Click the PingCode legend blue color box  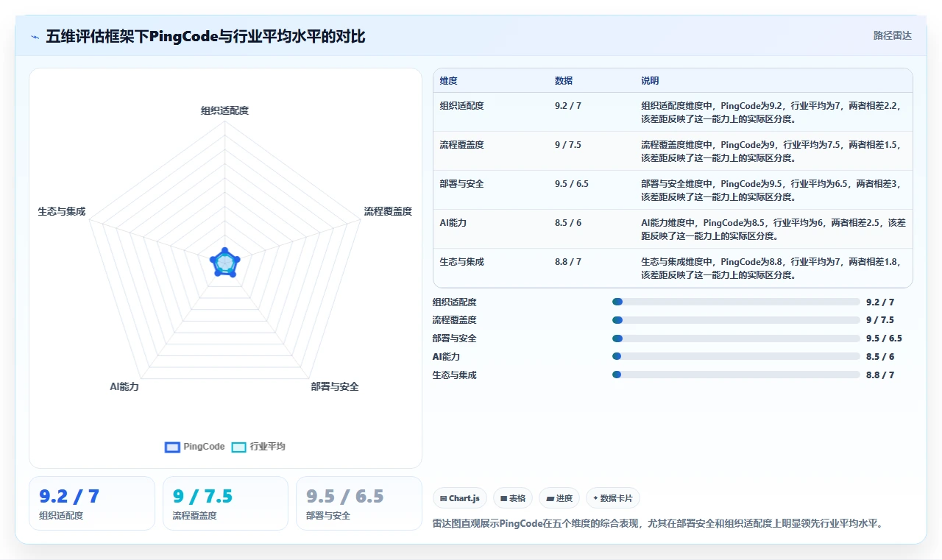point(172,447)
